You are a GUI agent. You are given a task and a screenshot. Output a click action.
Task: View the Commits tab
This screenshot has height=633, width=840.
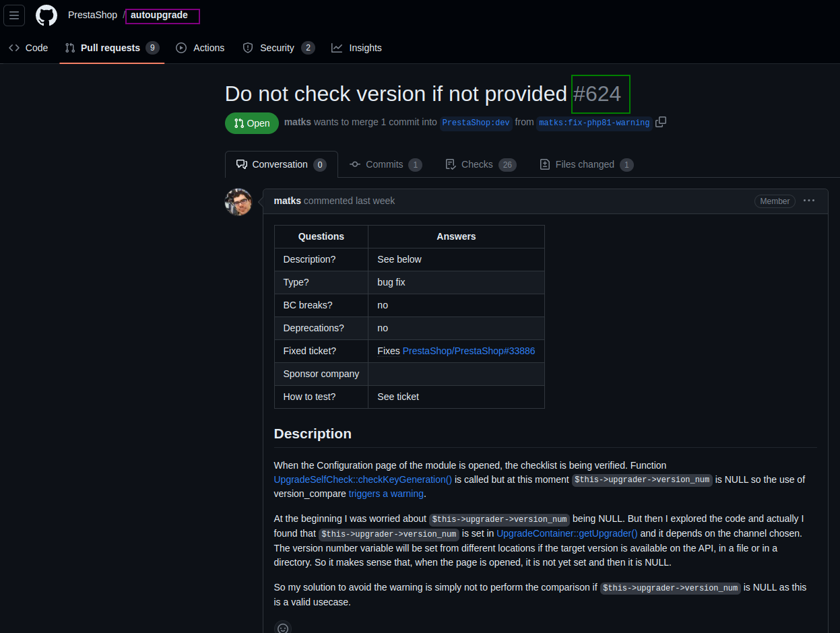pos(386,164)
